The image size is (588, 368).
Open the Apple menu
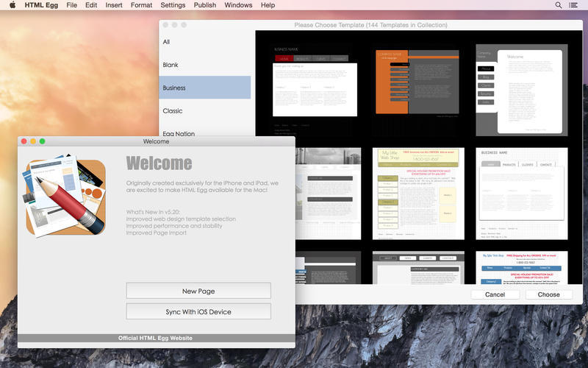[x=12, y=5]
